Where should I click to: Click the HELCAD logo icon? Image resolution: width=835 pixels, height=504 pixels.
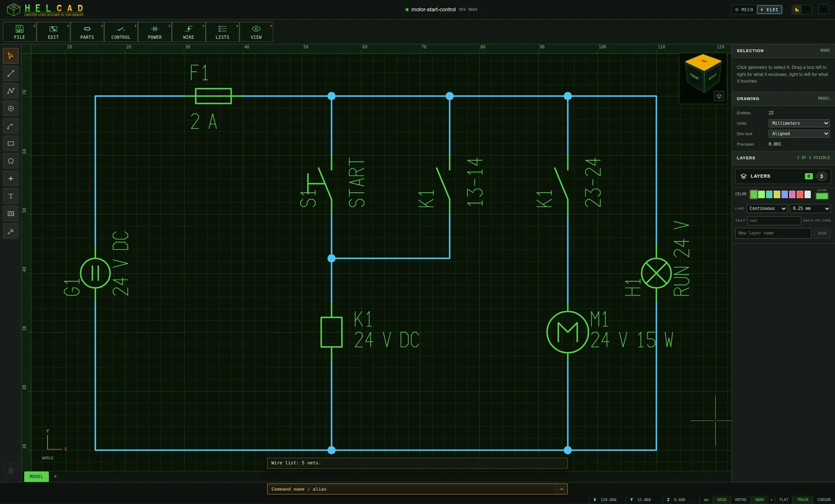(x=13, y=9)
